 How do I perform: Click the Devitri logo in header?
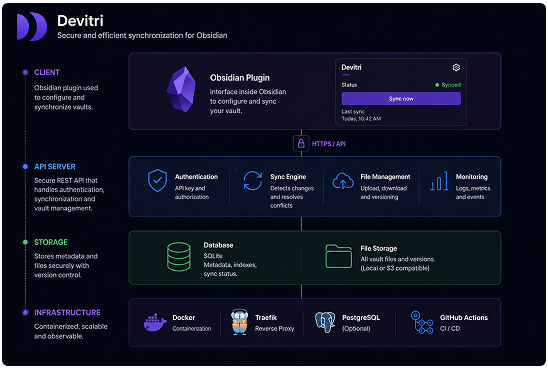pos(32,26)
